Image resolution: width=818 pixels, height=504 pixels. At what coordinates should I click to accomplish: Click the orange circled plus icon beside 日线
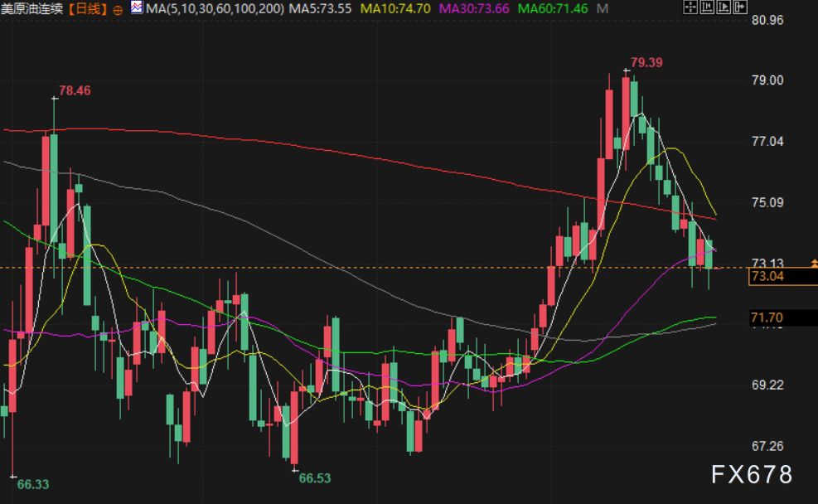pyautogui.click(x=117, y=10)
